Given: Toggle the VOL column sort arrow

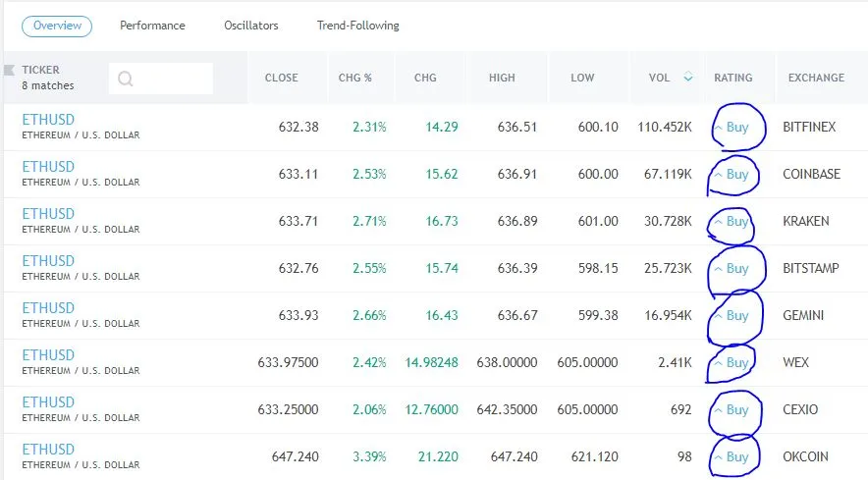Looking at the screenshot, I should 688,77.
